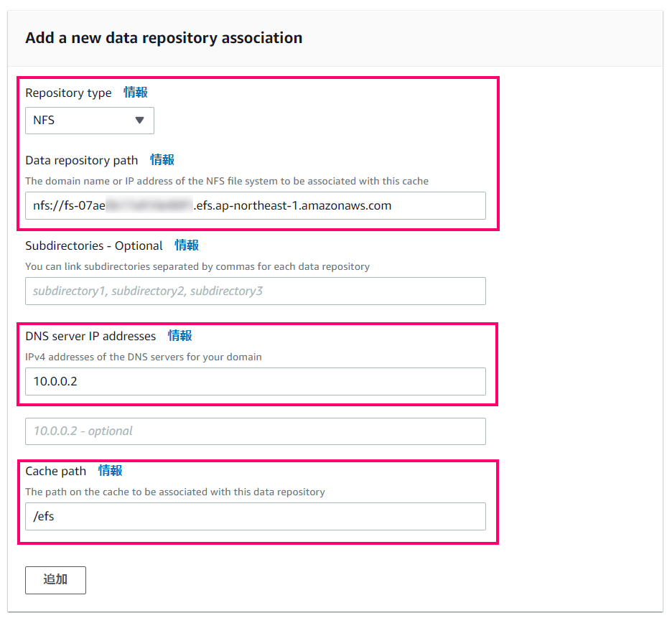Click the info link beside Data repository path

(162, 160)
